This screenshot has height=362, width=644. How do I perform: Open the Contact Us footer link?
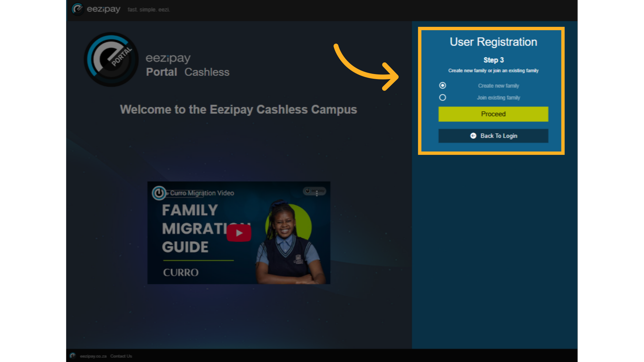pyautogui.click(x=121, y=356)
